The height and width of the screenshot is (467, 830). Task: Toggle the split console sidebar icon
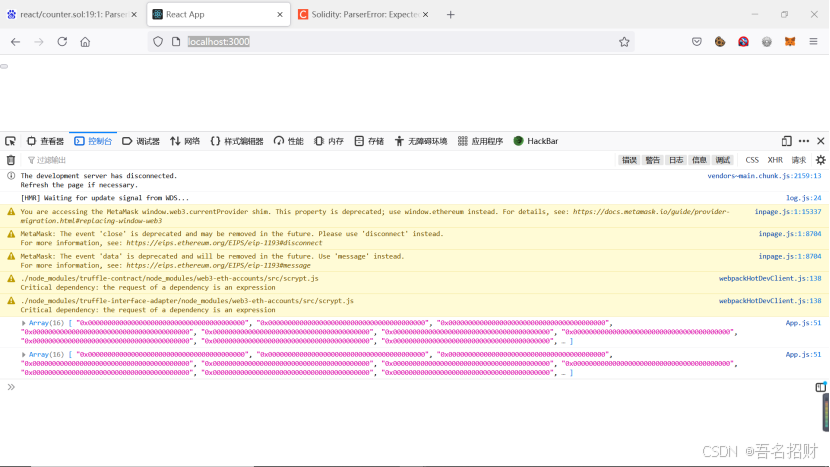point(820,388)
